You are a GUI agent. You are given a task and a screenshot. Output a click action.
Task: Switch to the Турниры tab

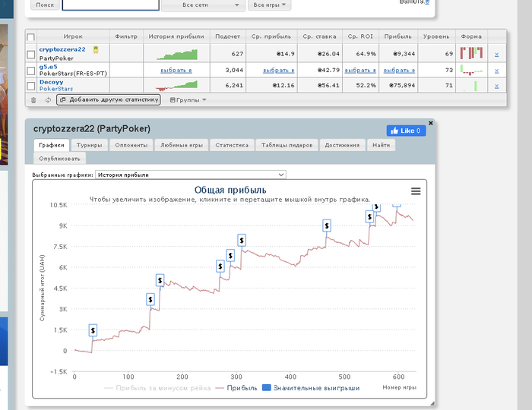89,145
